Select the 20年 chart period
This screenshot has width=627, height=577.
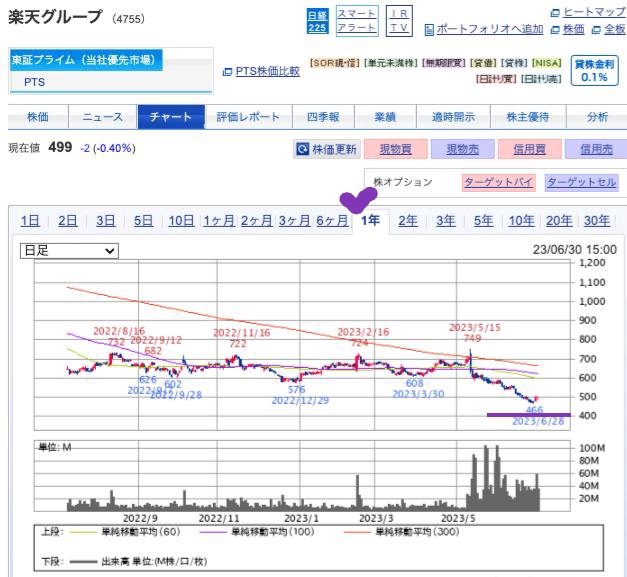pyautogui.click(x=559, y=220)
